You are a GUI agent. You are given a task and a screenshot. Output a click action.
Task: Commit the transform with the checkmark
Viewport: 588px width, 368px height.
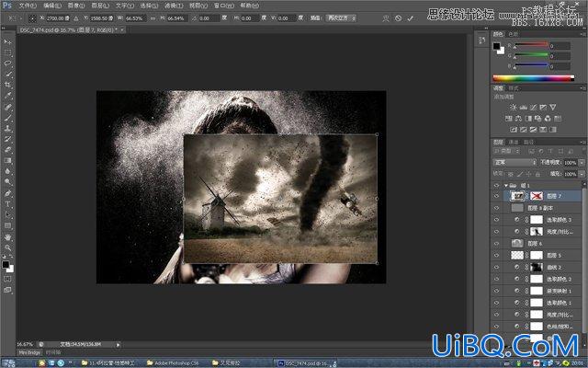tap(411, 18)
